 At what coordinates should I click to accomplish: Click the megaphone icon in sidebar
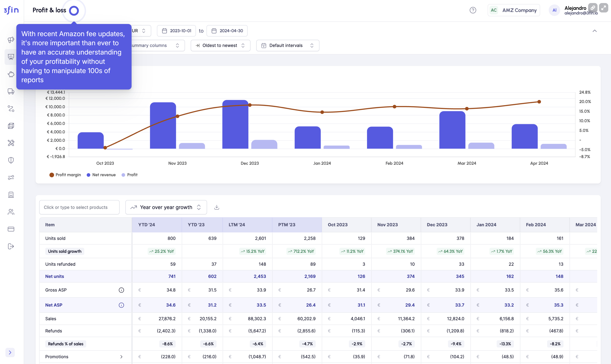click(x=11, y=40)
